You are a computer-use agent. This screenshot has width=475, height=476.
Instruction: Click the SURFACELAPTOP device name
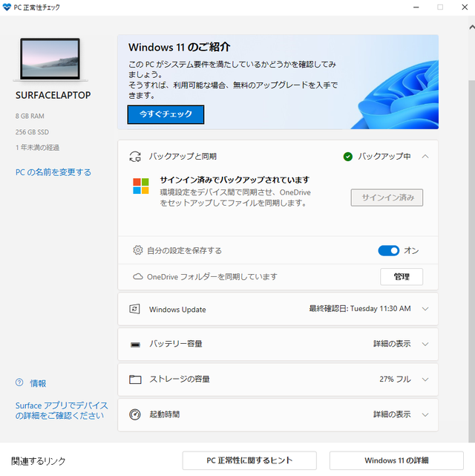click(53, 95)
